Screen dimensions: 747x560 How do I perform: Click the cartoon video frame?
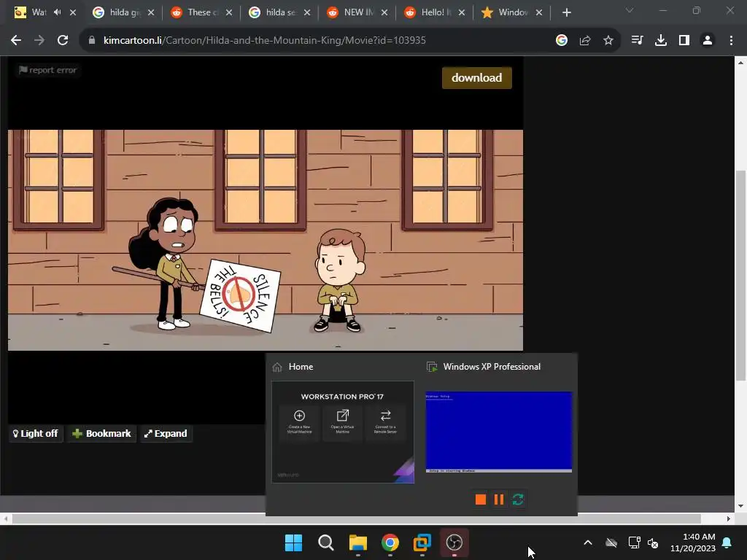coord(266,240)
